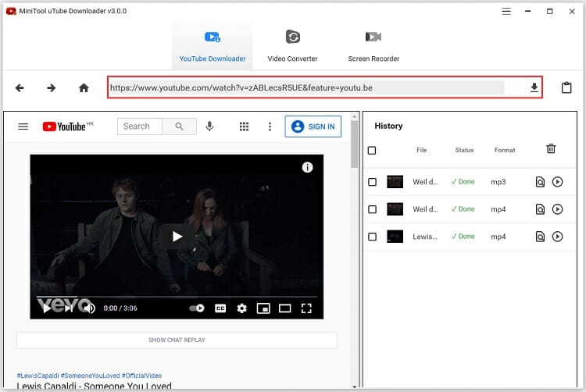Click the trash delete icon in History
586x392 pixels.
tap(551, 148)
